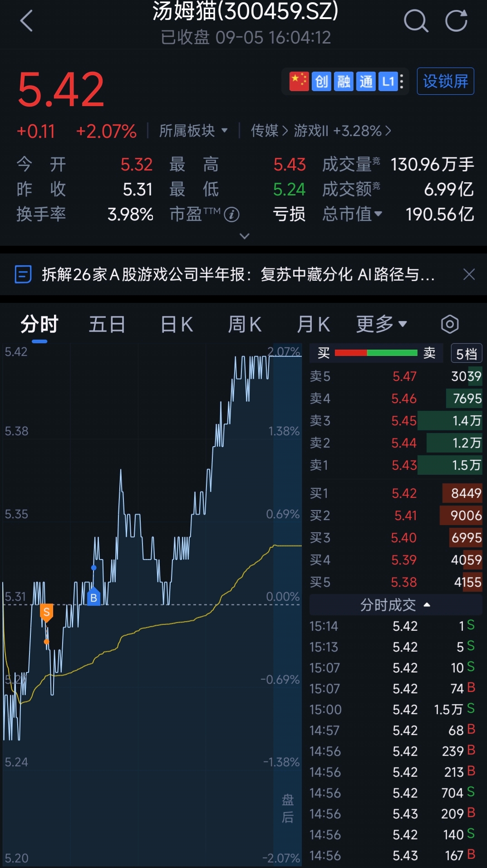The height and width of the screenshot is (868, 487).
Task: Open the search magnifier icon
Action: pyautogui.click(x=416, y=21)
